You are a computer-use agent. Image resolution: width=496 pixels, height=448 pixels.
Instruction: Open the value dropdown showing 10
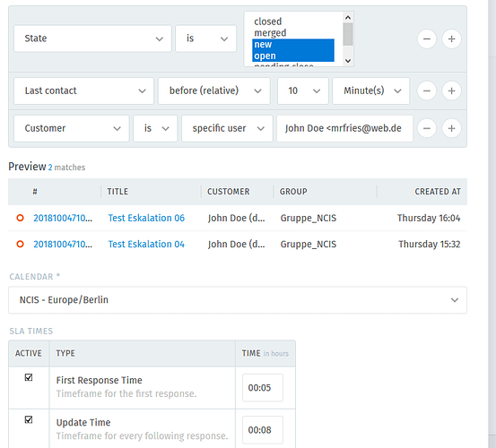pos(303,90)
